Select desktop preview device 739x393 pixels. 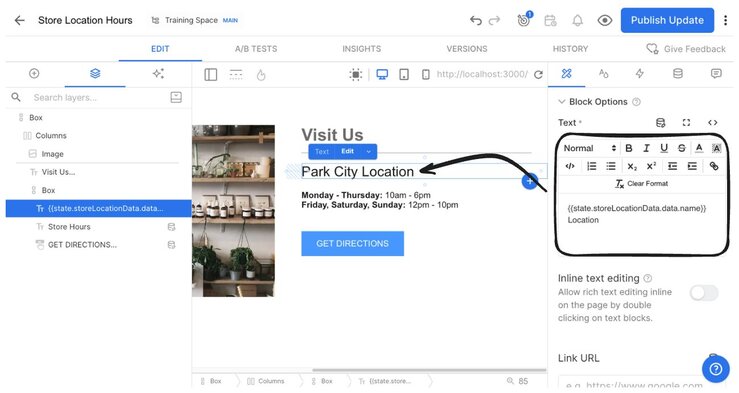point(382,74)
